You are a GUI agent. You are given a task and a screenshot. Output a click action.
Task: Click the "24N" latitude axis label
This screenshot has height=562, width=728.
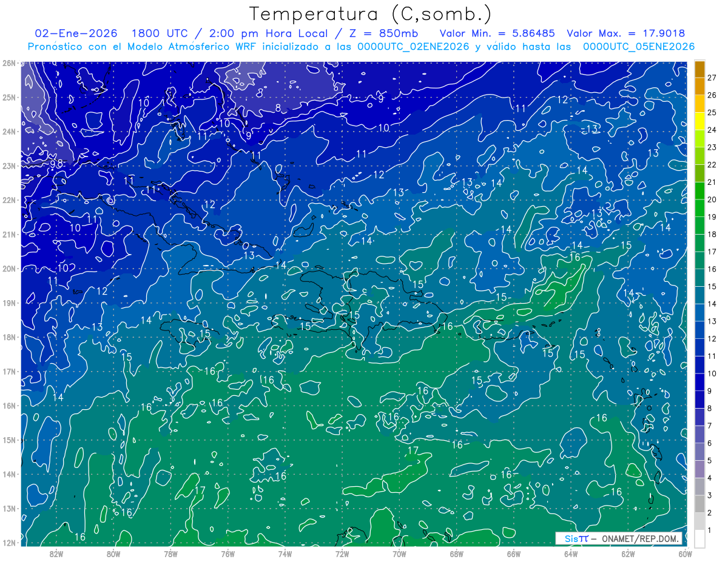point(8,132)
